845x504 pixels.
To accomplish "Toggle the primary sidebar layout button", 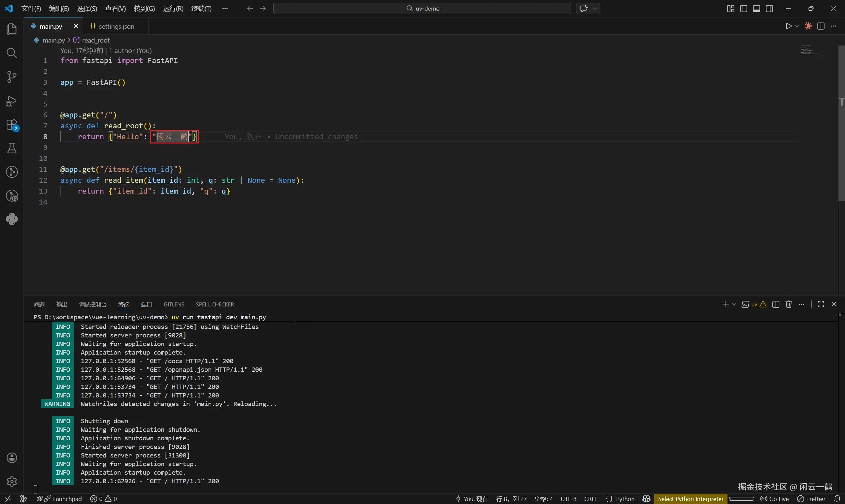I will click(x=743, y=9).
